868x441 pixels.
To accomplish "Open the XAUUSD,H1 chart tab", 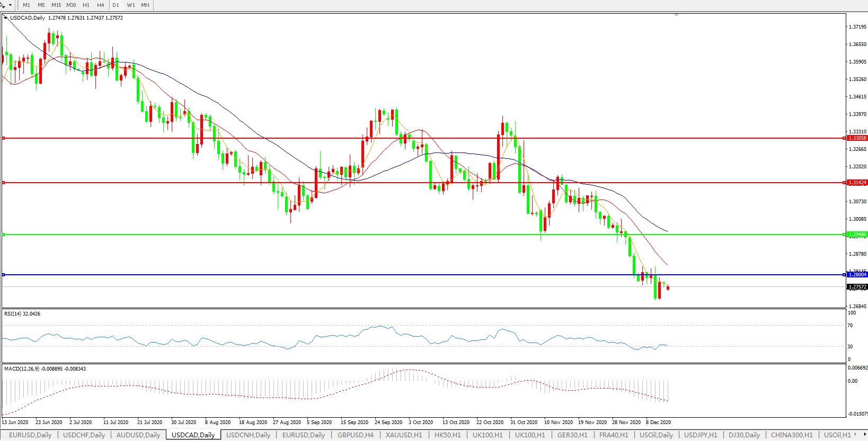I will 404,435.
